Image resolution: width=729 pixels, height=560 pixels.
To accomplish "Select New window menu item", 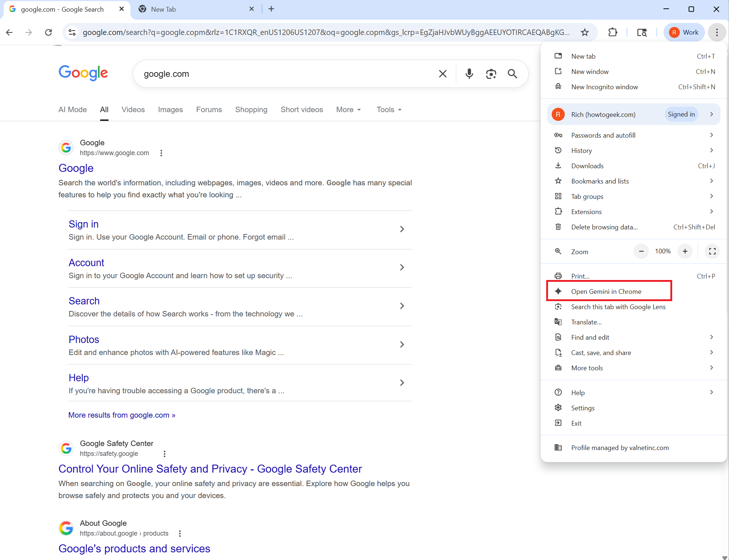I will [634, 71].
